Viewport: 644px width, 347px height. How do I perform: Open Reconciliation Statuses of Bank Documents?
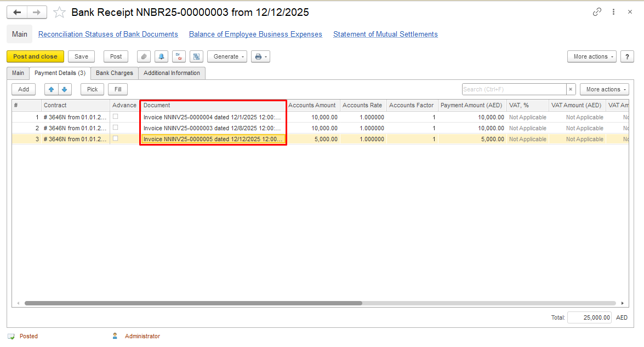(x=108, y=34)
